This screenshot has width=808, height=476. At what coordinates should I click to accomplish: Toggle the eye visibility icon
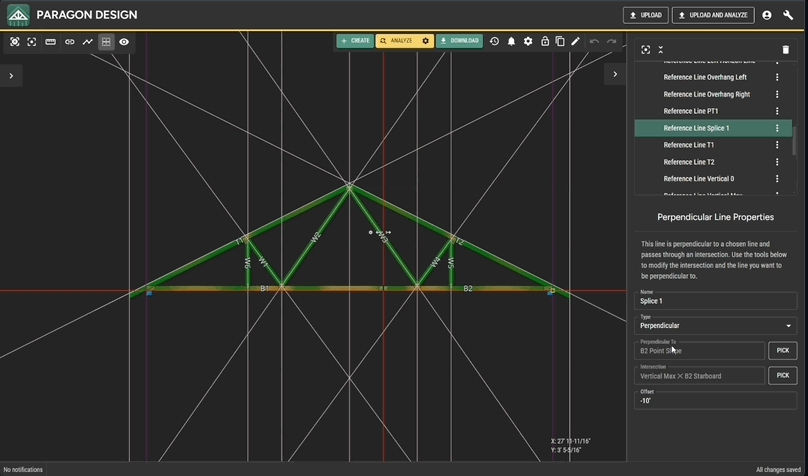[x=124, y=42]
